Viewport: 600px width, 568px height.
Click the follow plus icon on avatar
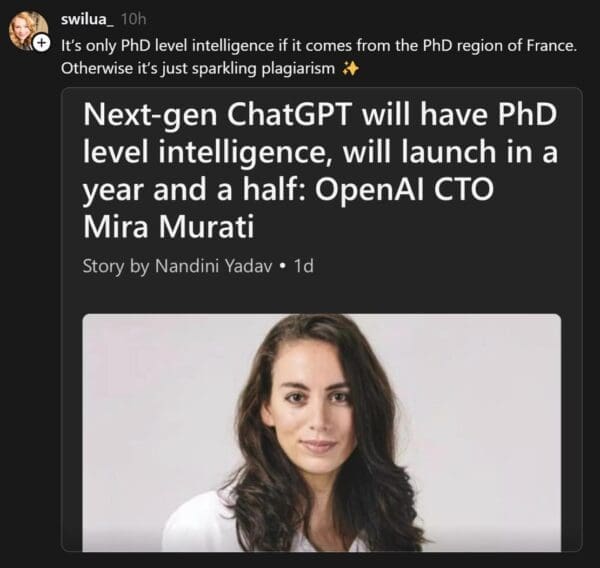(41, 43)
